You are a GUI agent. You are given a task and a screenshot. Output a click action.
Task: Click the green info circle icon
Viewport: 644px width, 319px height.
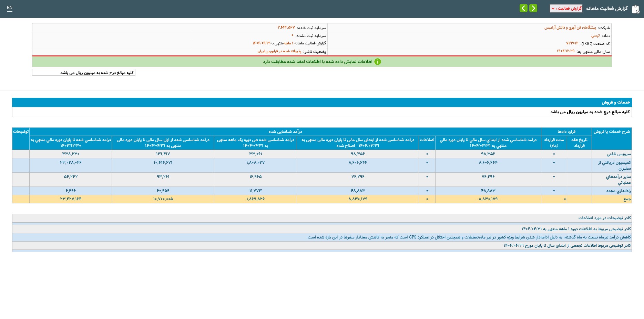click(378, 62)
